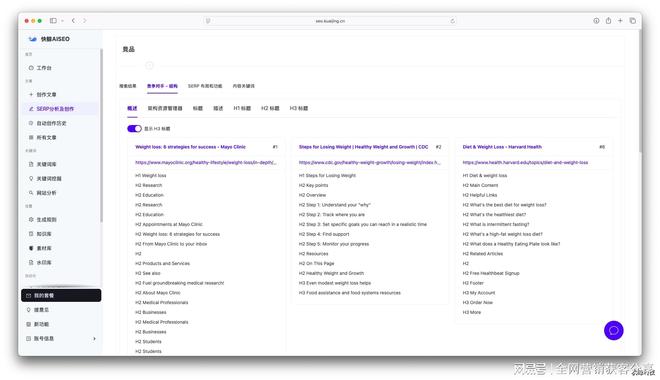Viewport: 660px width, 380px height.
Task: Click the page vertical scrollbar
Action: tap(640, 90)
